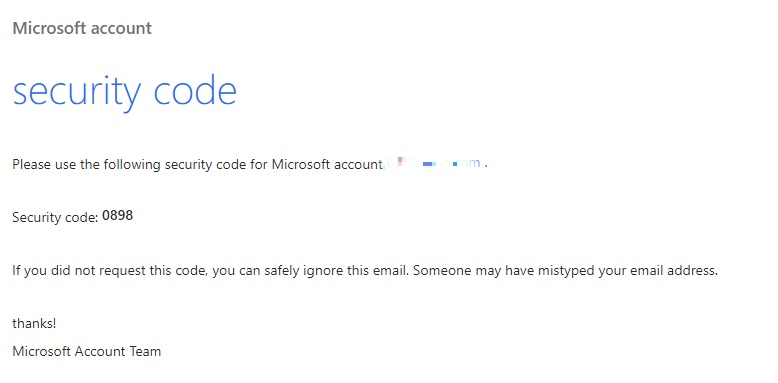
Task: Click the large blue security code heading
Action: [x=125, y=91]
